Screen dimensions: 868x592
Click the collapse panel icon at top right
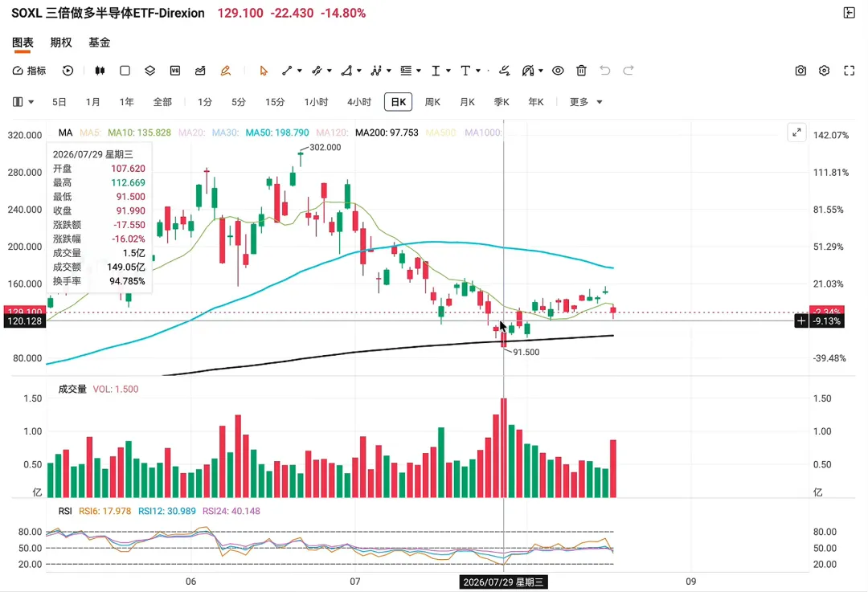click(x=850, y=13)
